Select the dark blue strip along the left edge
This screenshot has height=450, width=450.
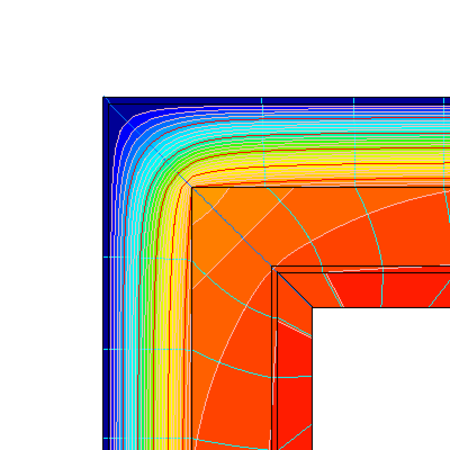click(x=106, y=273)
